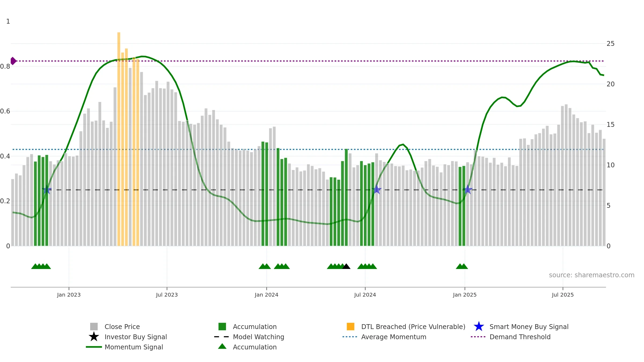Image resolution: width=644 pixels, height=362 pixels.
Task: Click the tallest orange price bar
Action: pos(119,139)
